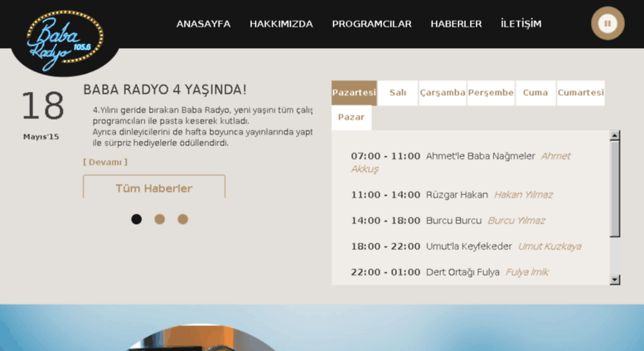Image resolution: width=644 pixels, height=351 pixels.
Task: Click presenter name Umut Kuzkaya
Action: coord(550,246)
